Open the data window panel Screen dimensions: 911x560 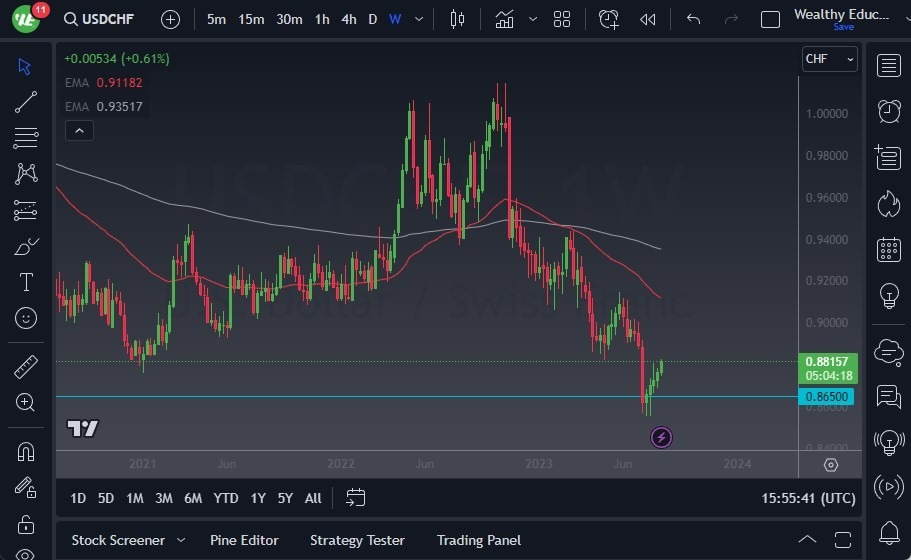coord(888,157)
